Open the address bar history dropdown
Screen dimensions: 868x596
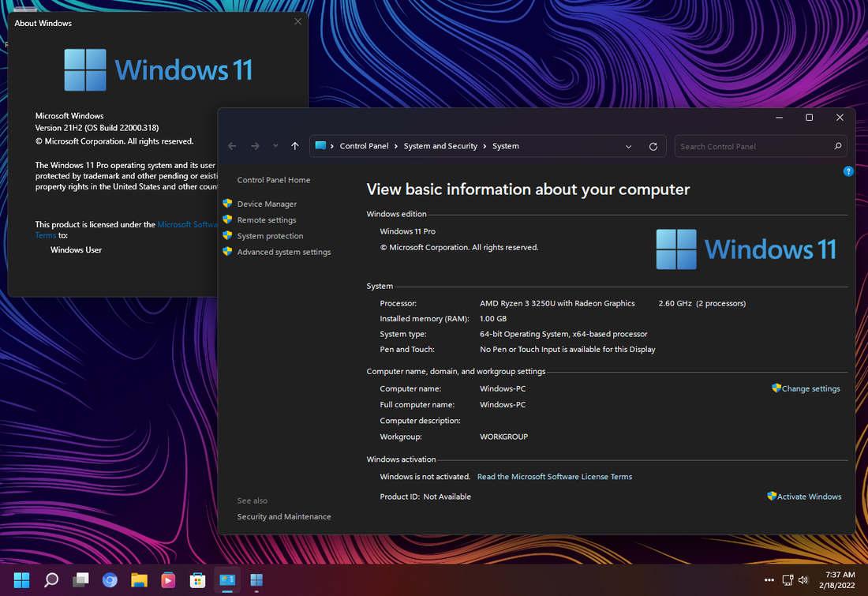tap(628, 147)
